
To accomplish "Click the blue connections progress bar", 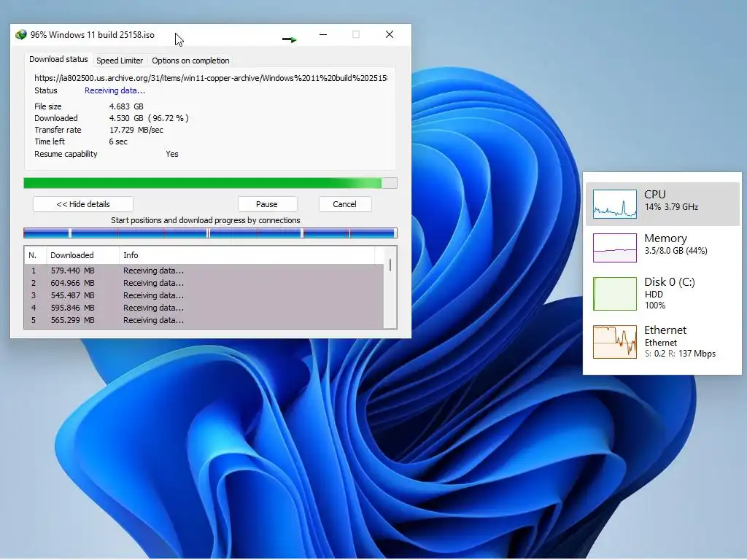I will pyautogui.click(x=210, y=233).
